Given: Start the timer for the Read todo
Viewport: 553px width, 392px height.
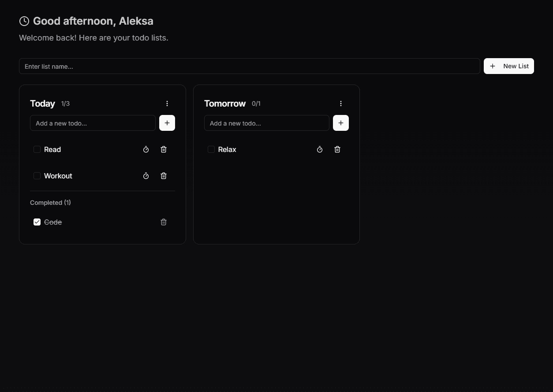Looking at the screenshot, I should (x=146, y=149).
